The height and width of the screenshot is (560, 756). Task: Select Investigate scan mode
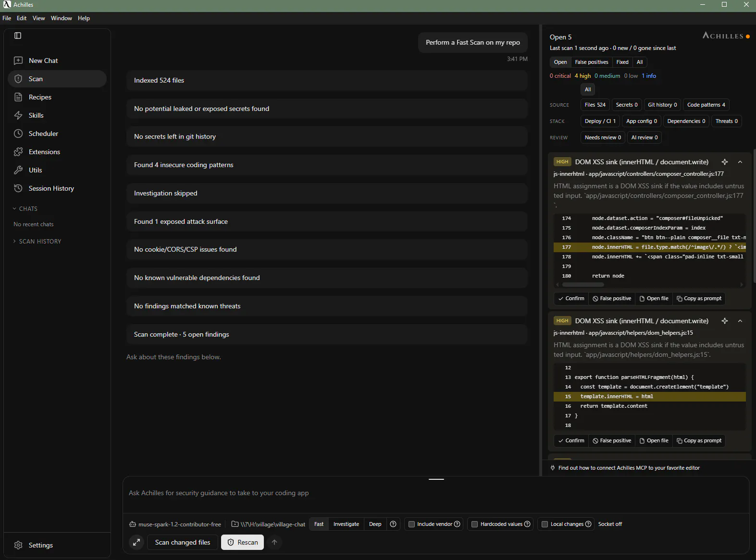tap(346, 524)
